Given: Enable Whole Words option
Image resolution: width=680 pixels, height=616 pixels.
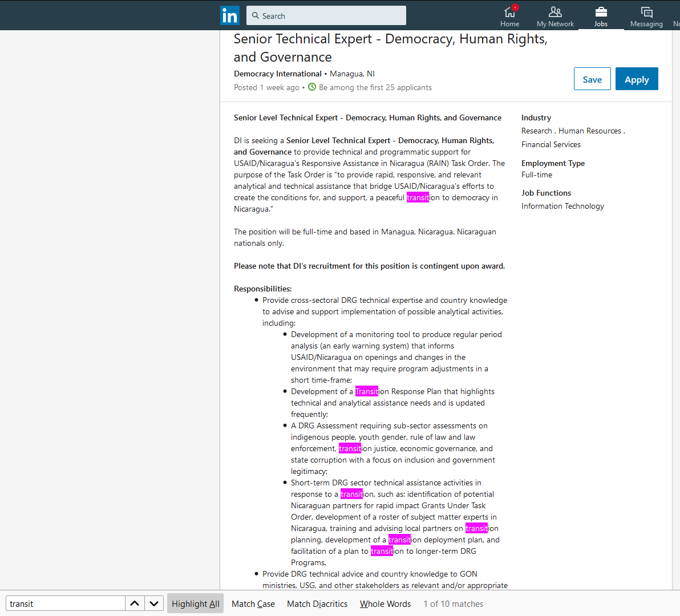Looking at the screenshot, I should point(385,604).
